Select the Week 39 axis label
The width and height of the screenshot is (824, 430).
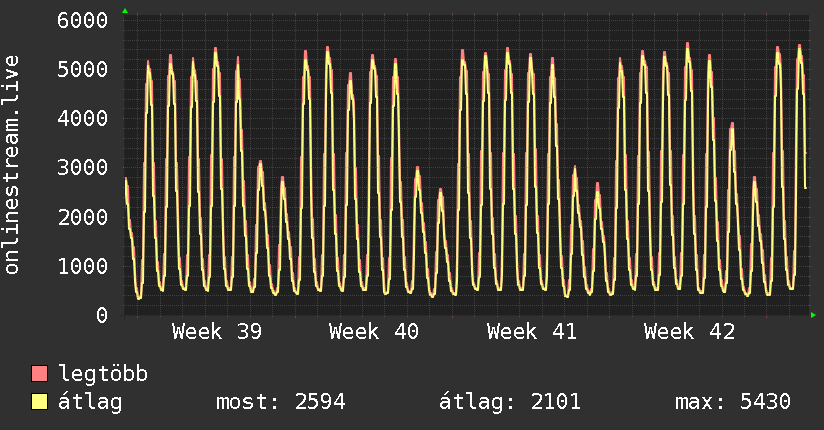217,332
